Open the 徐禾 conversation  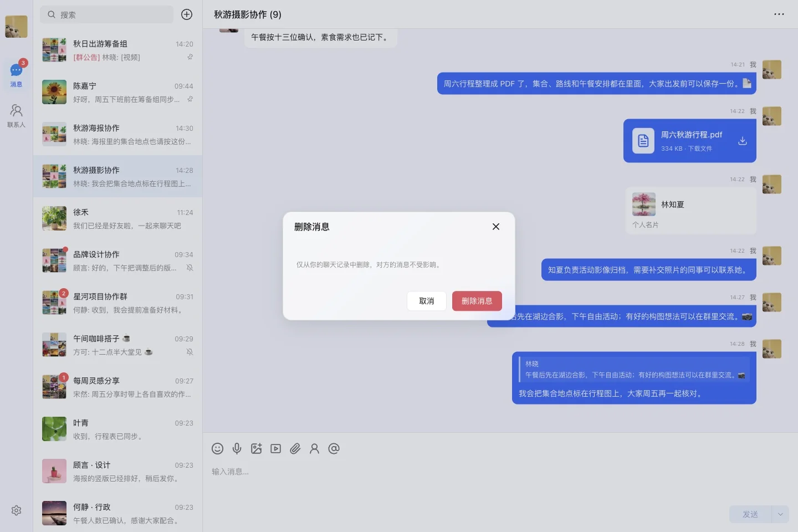[117, 218]
